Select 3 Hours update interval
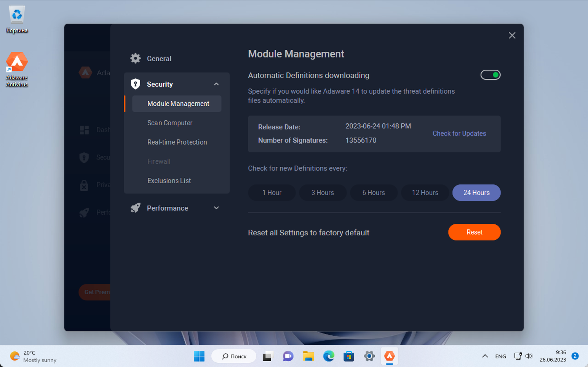Viewport: 588px width, 367px height. [323, 193]
